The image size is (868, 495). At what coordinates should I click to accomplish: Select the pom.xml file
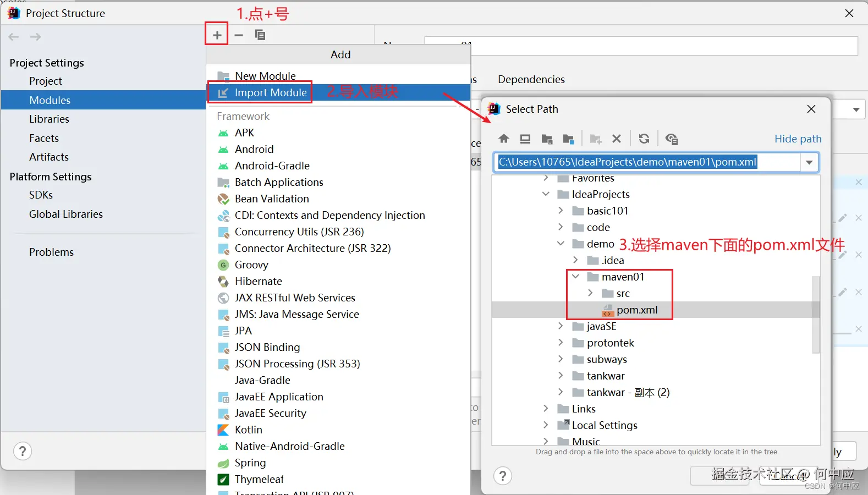637,310
